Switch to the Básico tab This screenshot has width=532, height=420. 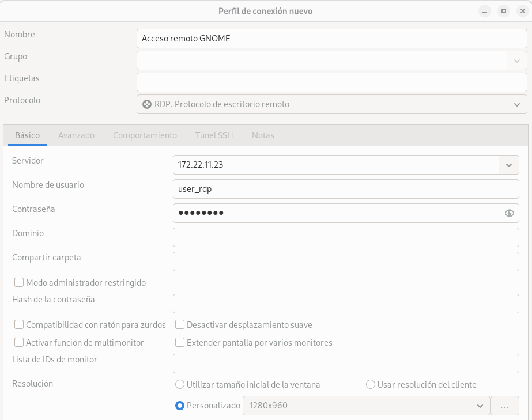coord(27,135)
